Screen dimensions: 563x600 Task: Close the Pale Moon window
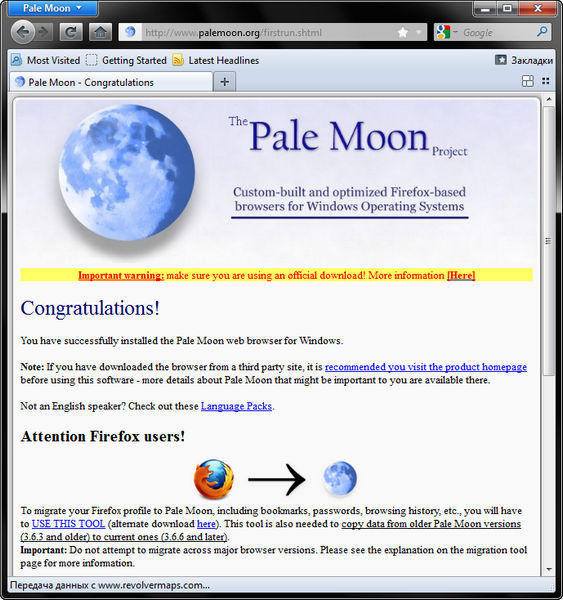[537, 8]
